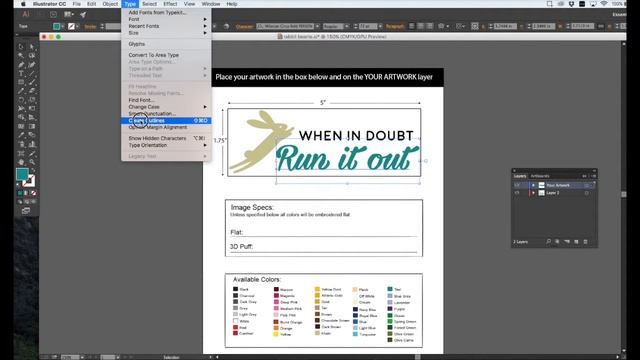Click the Delete Selection trash icon in Layers
The width and height of the screenshot is (640, 360).
[585, 242]
